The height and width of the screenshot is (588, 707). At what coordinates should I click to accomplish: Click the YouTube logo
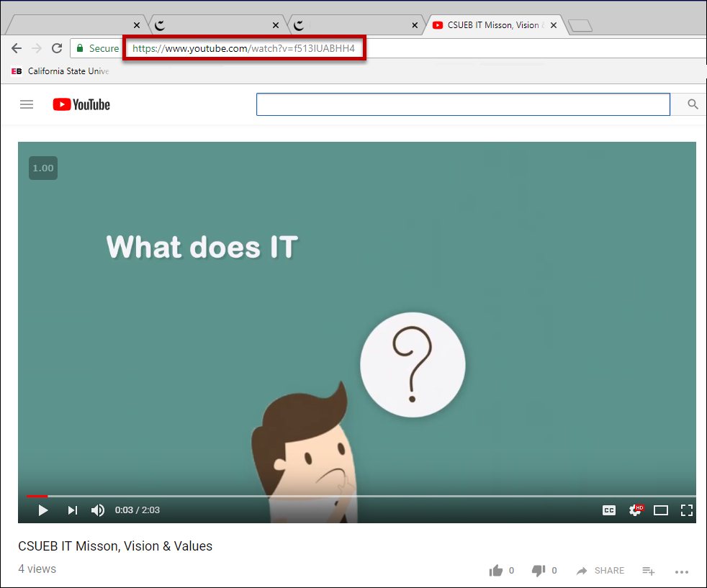pyautogui.click(x=81, y=104)
